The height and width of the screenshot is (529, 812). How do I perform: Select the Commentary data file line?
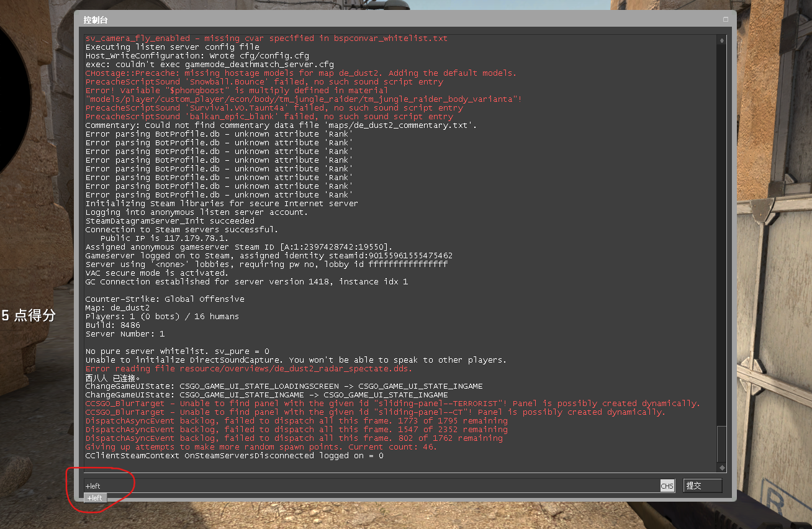click(281, 125)
